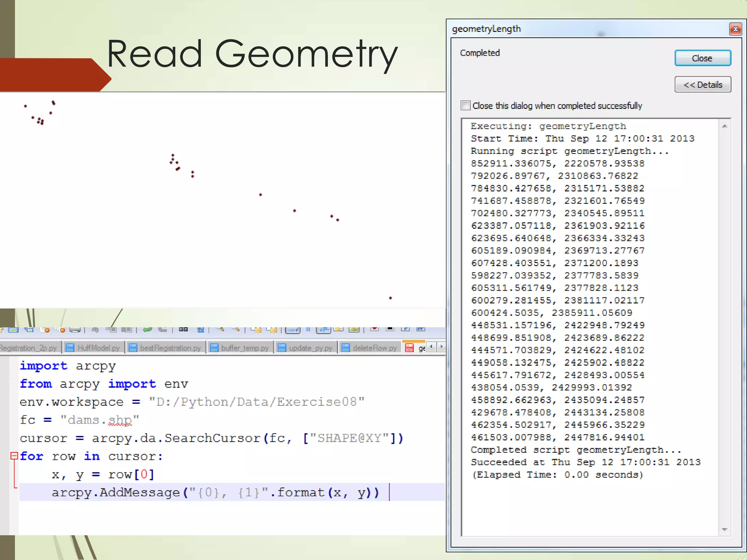This screenshot has height=560, width=747.
Task: Click the 'Running script geometryLength...' line
Action: pos(570,151)
